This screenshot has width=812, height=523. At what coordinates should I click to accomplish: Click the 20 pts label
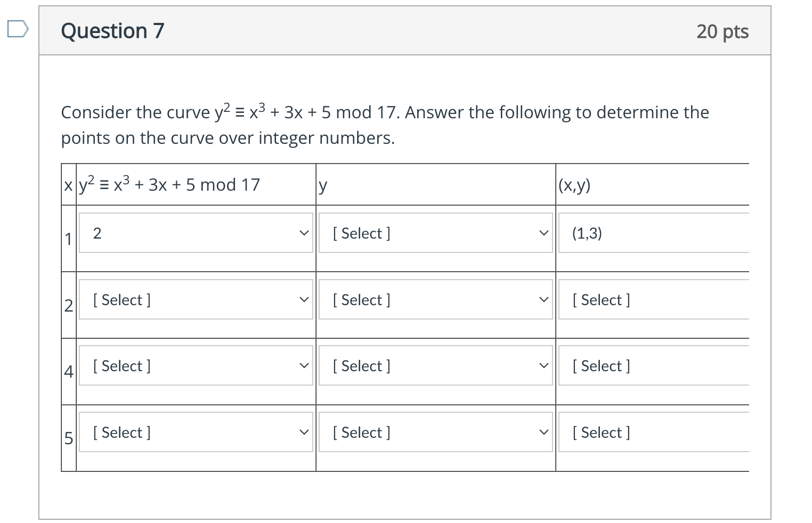[723, 31]
